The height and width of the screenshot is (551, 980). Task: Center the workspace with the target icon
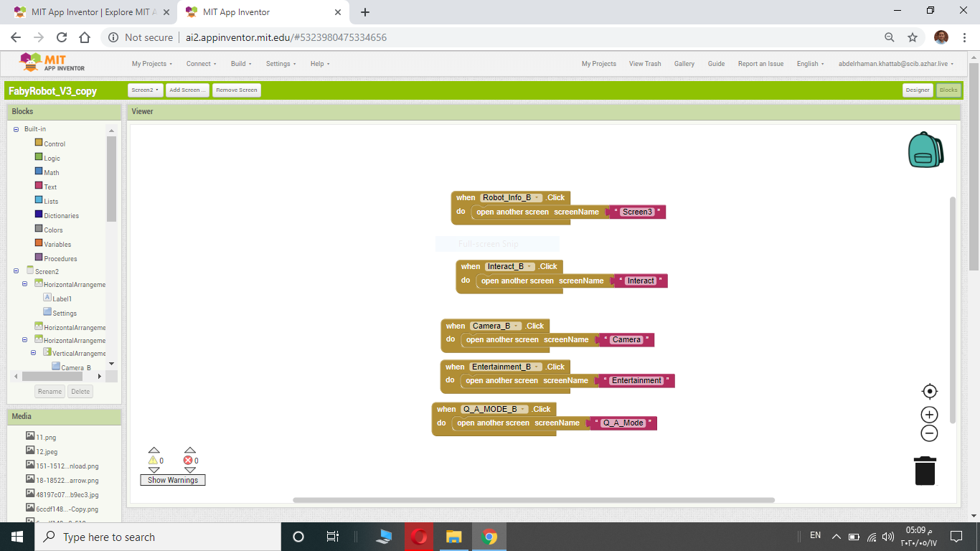click(x=929, y=391)
